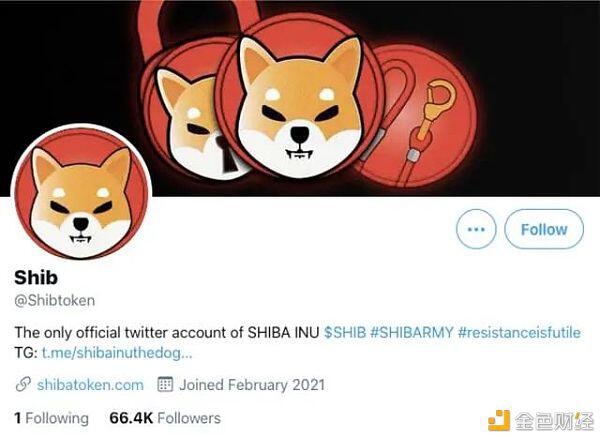The width and height of the screenshot is (600, 437).
Task: Visit the t.me/shibainuthedog Telegram link
Action: pyautogui.click(x=117, y=353)
